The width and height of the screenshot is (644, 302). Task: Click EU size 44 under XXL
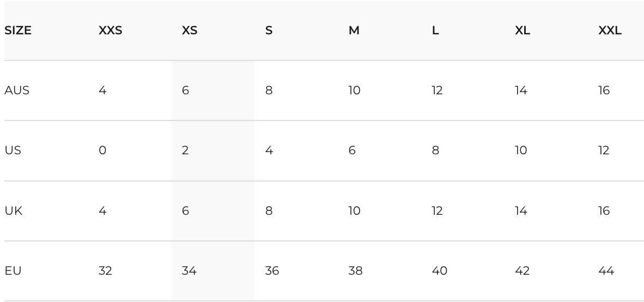click(606, 271)
